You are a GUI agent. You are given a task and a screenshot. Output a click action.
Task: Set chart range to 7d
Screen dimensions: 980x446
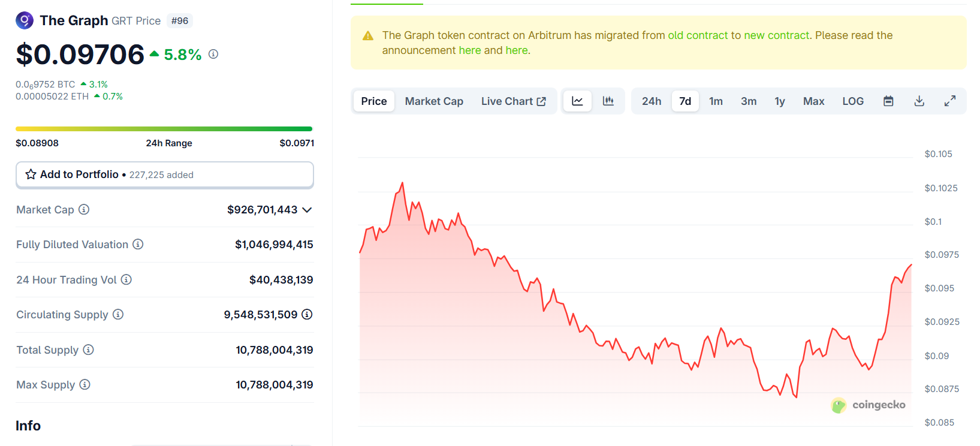pyautogui.click(x=685, y=101)
